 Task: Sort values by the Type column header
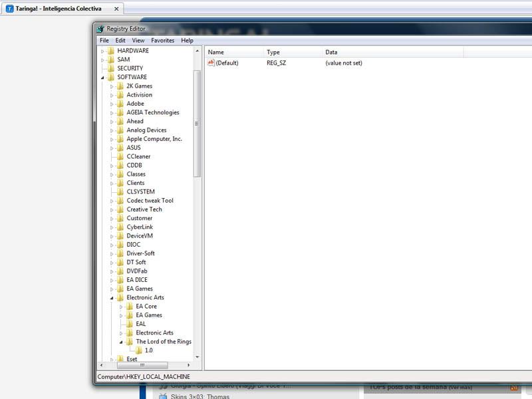click(x=293, y=53)
